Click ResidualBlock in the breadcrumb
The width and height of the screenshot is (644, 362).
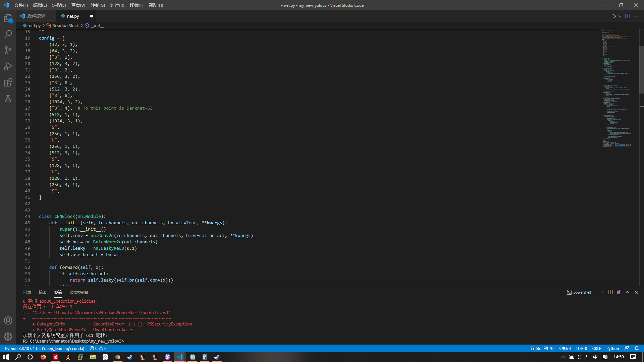coord(65,25)
